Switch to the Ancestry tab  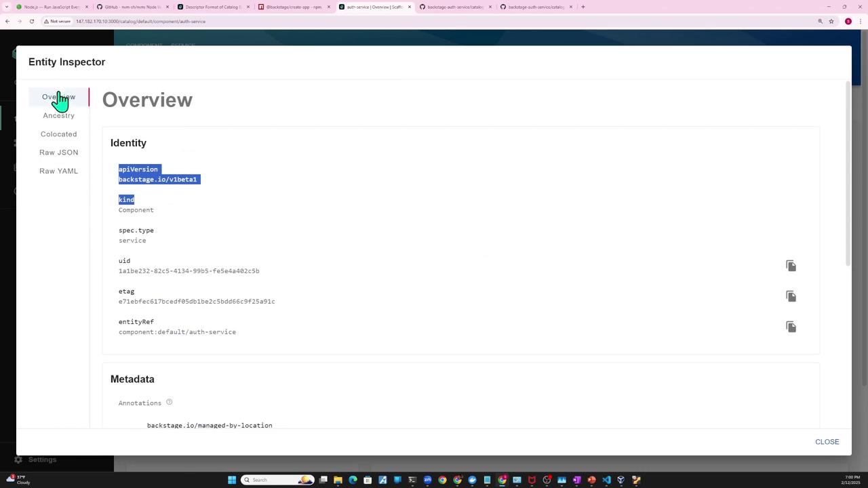(59, 115)
